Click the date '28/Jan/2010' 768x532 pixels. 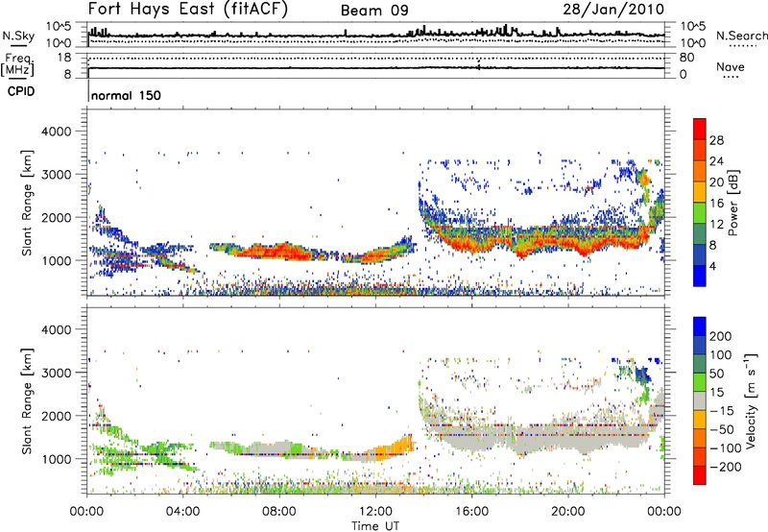[x=613, y=10]
